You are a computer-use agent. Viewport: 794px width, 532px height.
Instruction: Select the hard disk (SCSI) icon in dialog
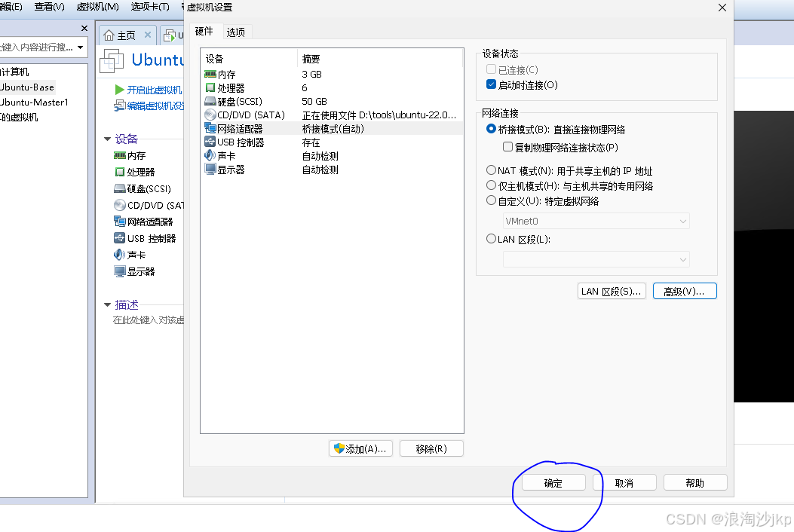point(210,101)
